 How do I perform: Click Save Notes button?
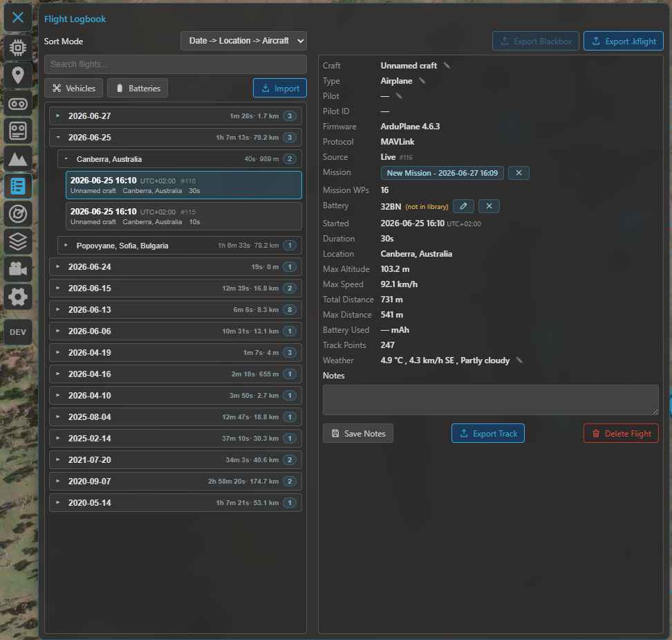pos(358,433)
